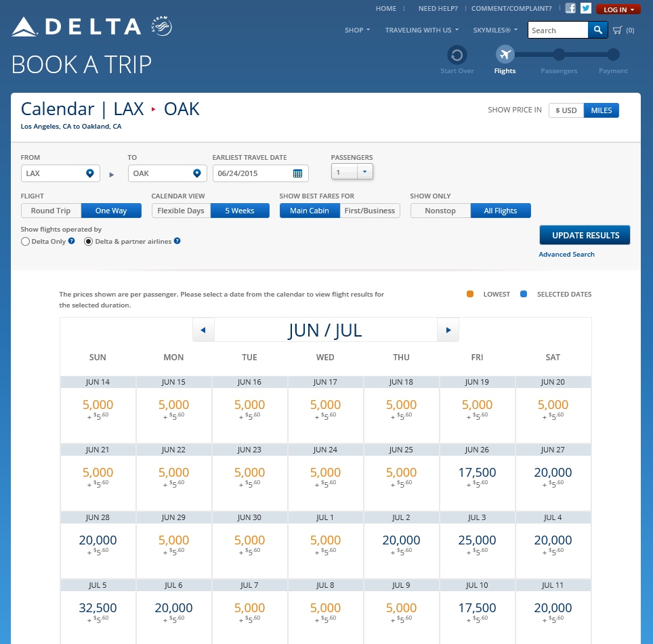653x644 pixels.
Task: Open the shopping cart icon
Action: tap(617, 30)
